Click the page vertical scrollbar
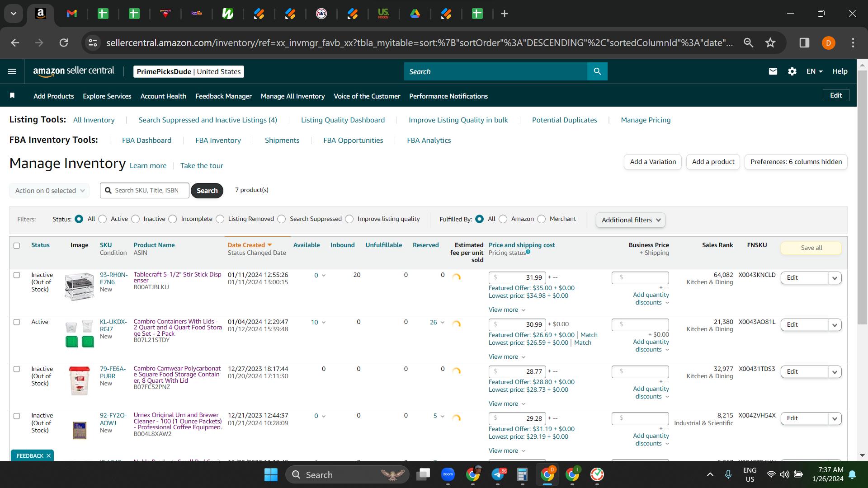868x488 pixels. 862,197
